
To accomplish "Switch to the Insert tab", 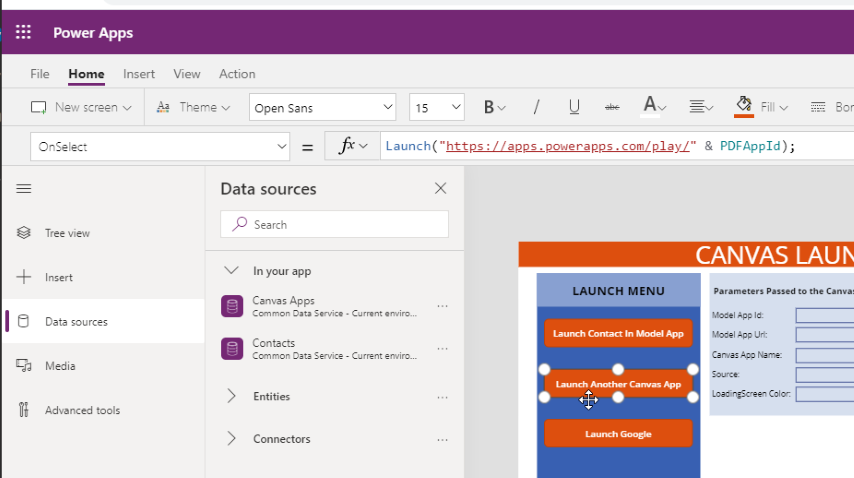I will pyautogui.click(x=139, y=74).
